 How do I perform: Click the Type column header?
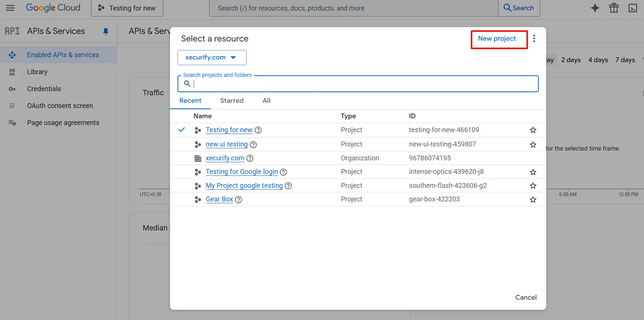(x=348, y=116)
